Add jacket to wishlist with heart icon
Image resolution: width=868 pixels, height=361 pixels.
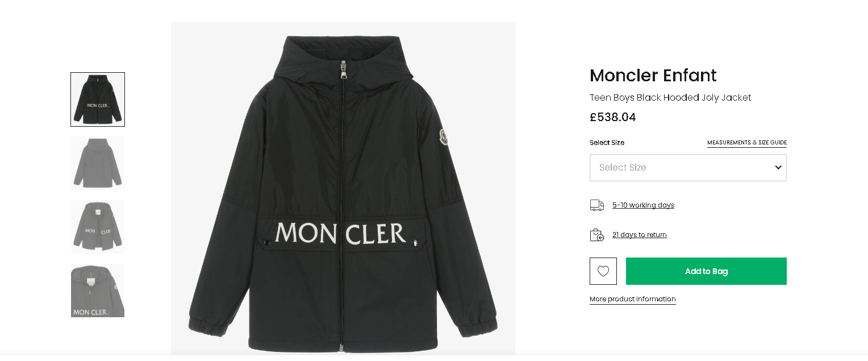click(603, 271)
